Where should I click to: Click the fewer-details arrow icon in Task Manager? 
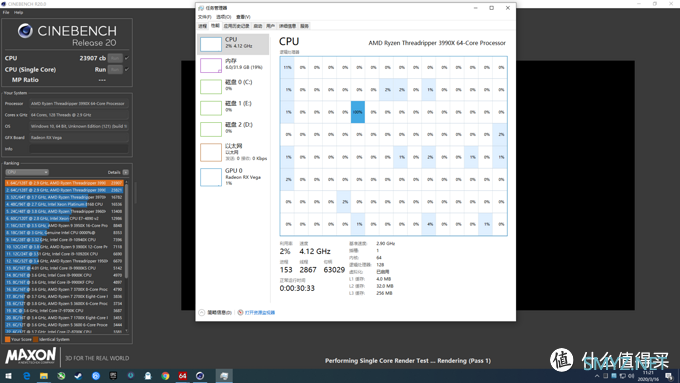[202, 312]
